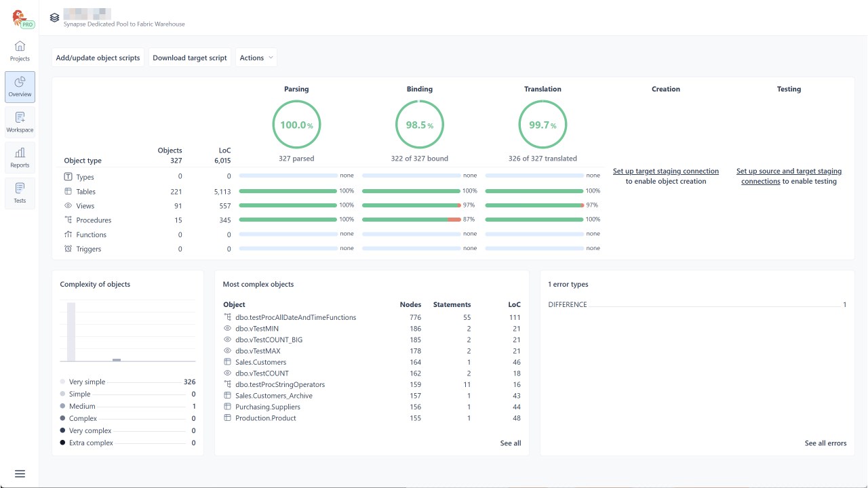Select Production.Product object name

(x=266, y=418)
